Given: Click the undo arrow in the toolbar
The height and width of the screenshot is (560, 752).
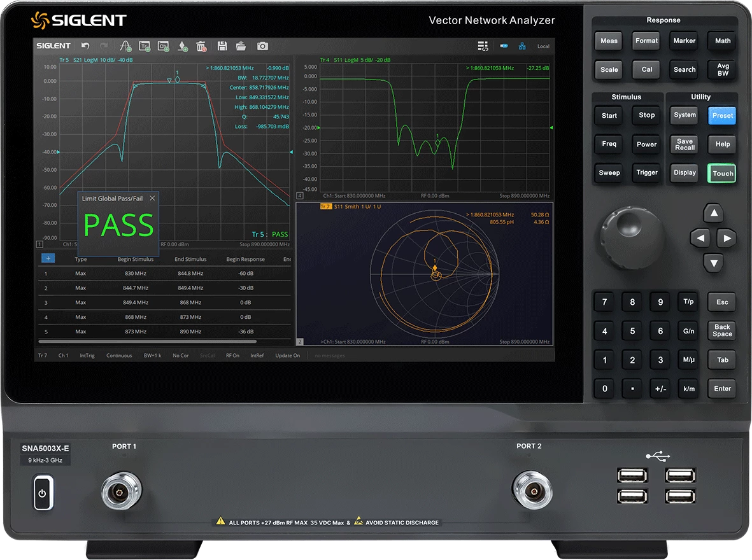Looking at the screenshot, I should [85, 46].
